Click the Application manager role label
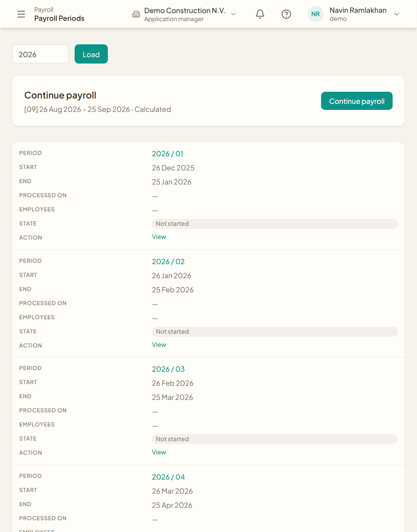Image resolution: width=417 pixels, height=532 pixels. (x=174, y=19)
